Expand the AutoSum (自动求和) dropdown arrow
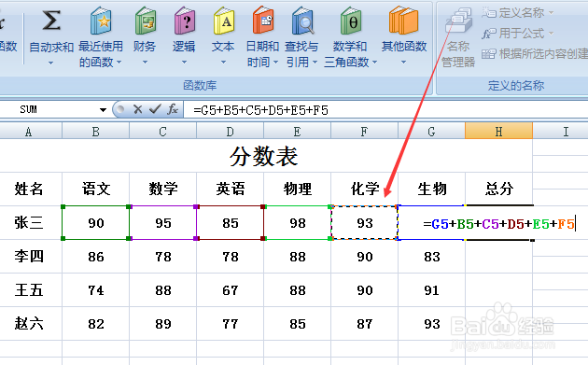 coord(51,63)
